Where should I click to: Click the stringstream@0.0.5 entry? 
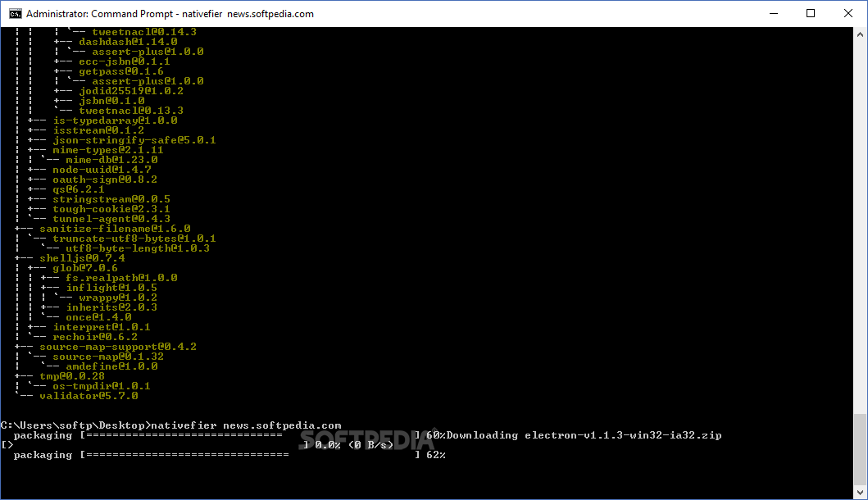pyautogui.click(x=111, y=200)
